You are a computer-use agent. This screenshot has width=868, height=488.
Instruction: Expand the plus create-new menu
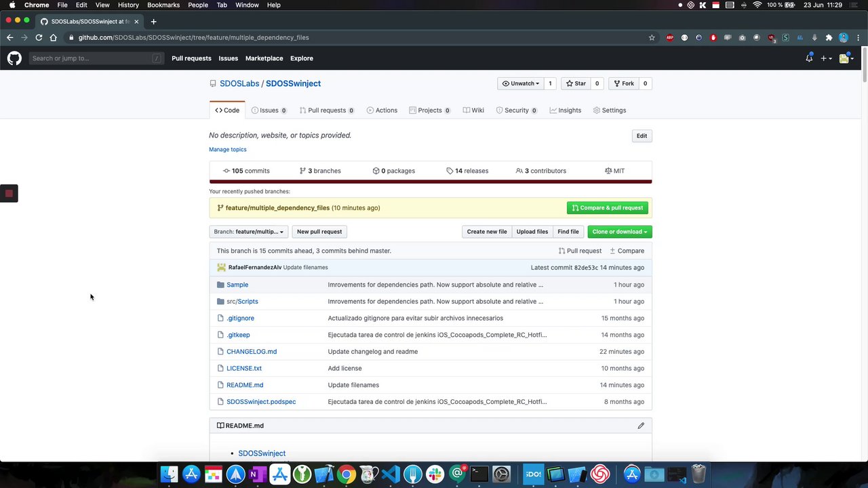pyautogui.click(x=826, y=58)
